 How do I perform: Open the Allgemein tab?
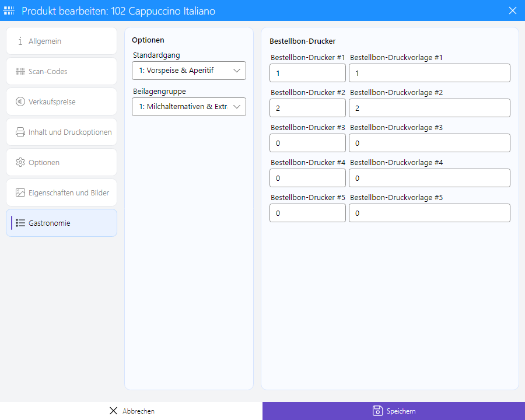pos(62,41)
